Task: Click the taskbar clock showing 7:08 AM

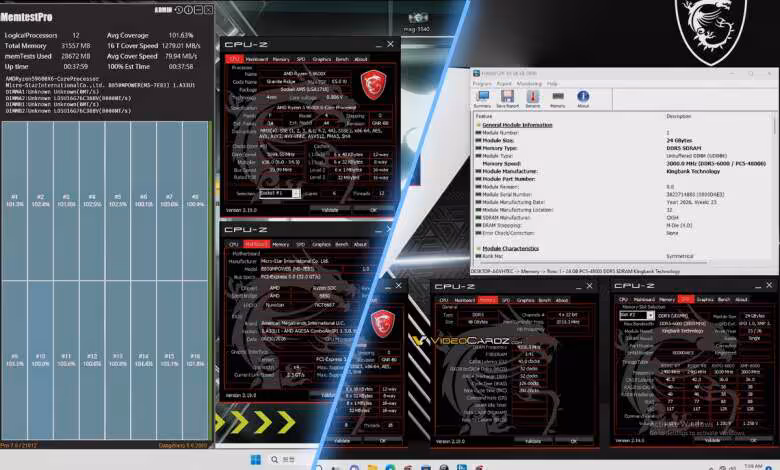Action: tap(753, 467)
